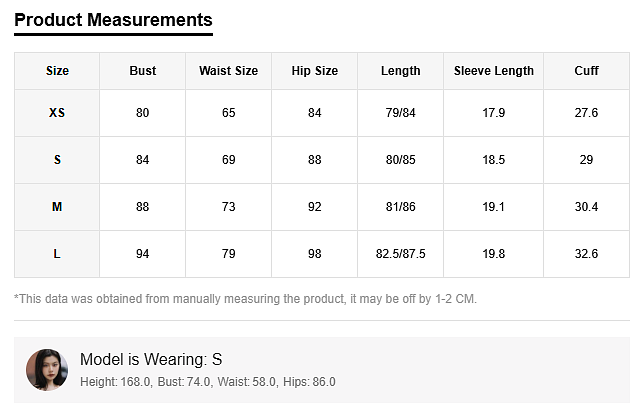Click the XS size row label

coord(57,113)
